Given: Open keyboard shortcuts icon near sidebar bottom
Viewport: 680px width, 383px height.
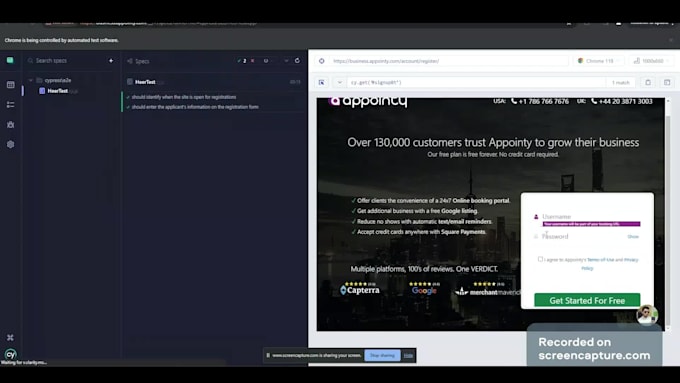Looking at the screenshot, I should coord(10,337).
